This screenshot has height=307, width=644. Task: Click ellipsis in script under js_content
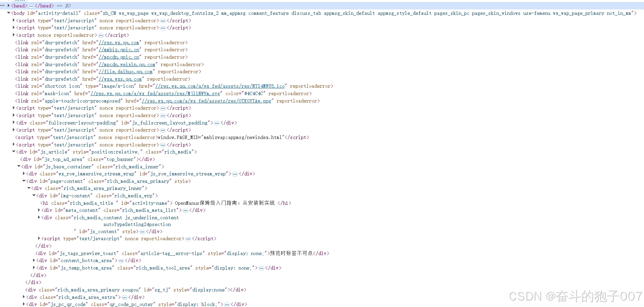(x=188, y=239)
